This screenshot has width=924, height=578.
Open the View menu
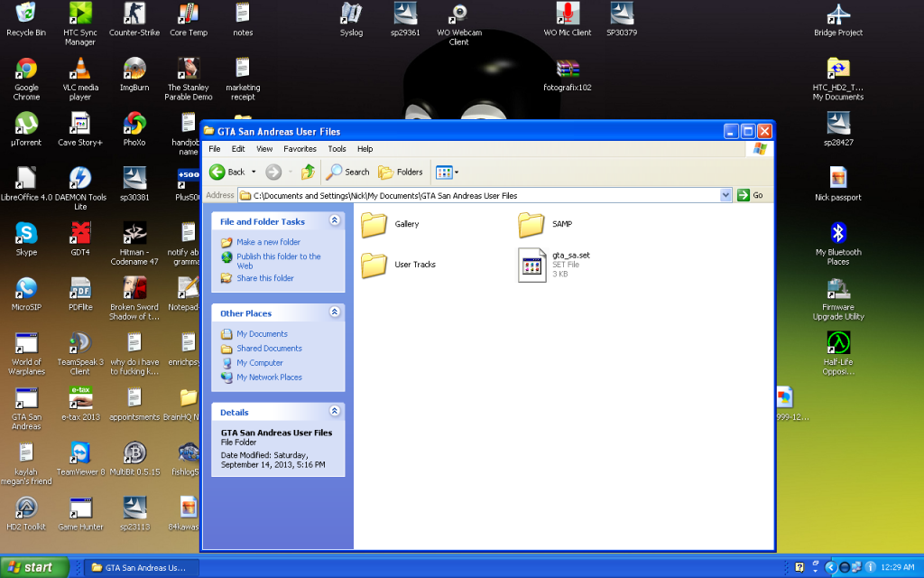pyautogui.click(x=264, y=149)
